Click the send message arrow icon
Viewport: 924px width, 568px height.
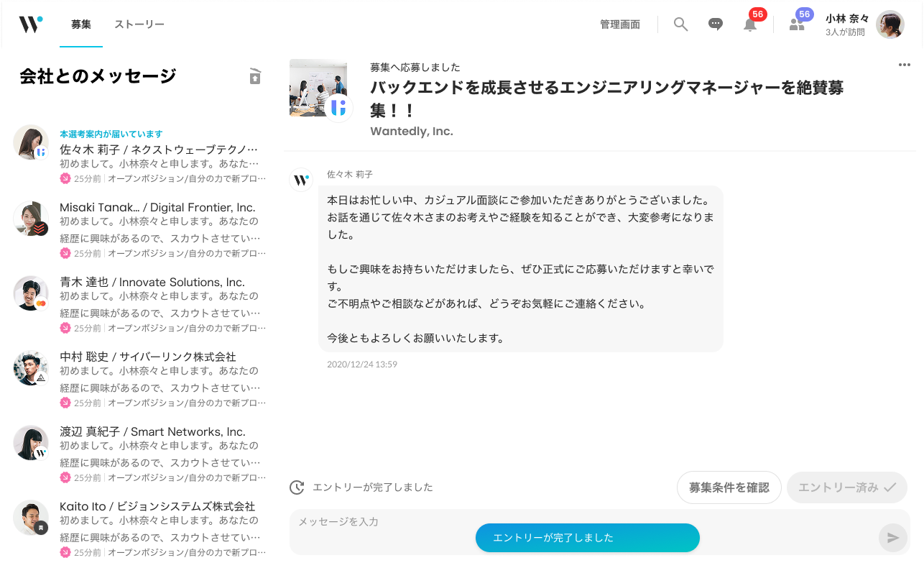pyautogui.click(x=892, y=537)
